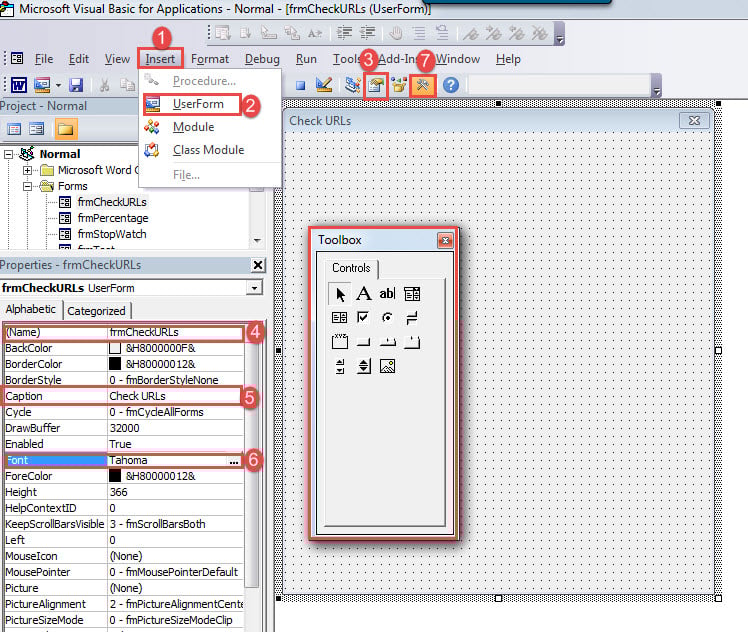Click the Cut scissors icon
Screen dimensions: 748x632
[104, 85]
